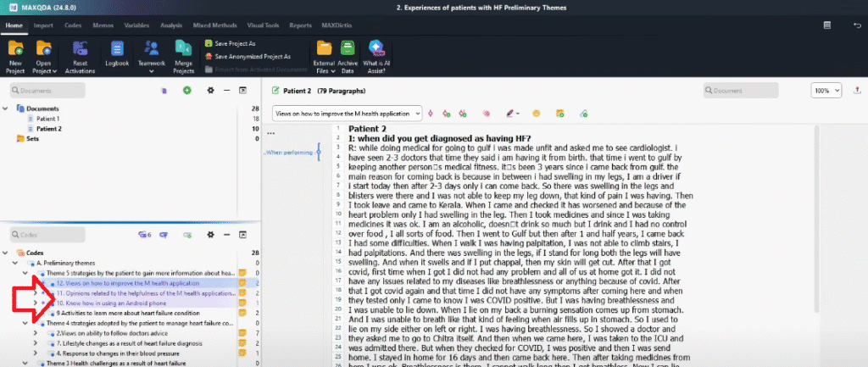Click the new code icon in Codes panel

187,235
